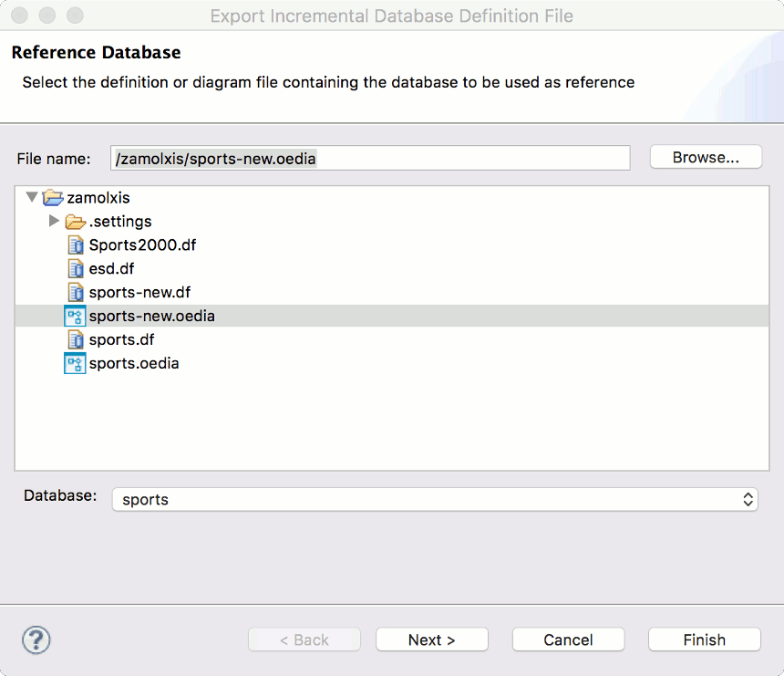The image size is (784, 676).
Task: Click the sports.df file icon
Action: (x=77, y=340)
